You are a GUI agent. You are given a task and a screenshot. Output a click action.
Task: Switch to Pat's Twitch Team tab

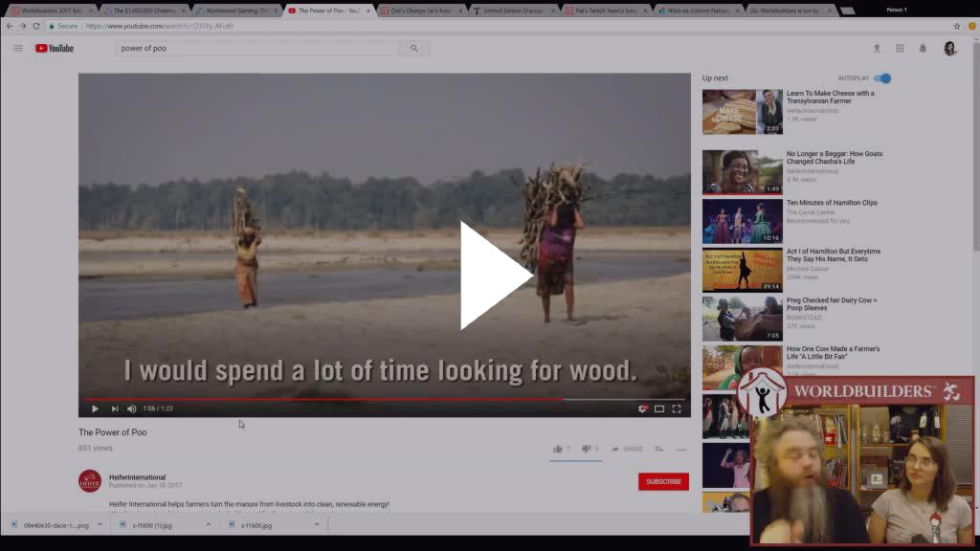(x=605, y=11)
